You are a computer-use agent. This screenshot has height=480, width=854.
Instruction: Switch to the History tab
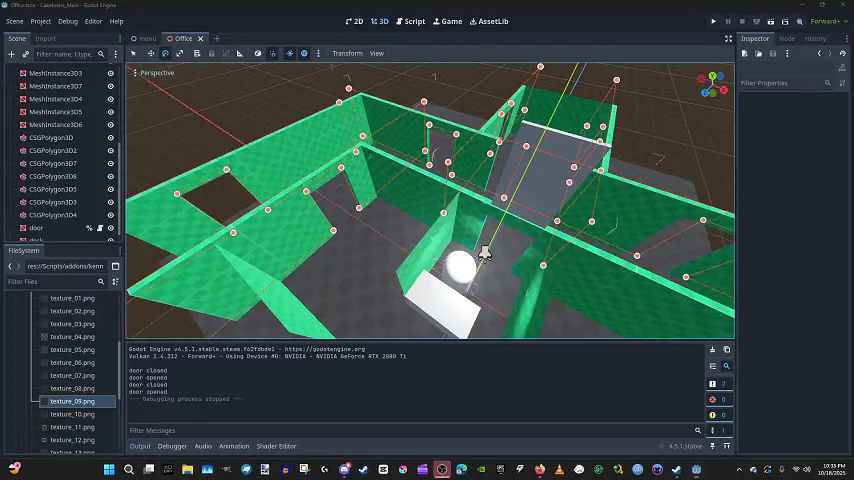(x=815, y=39)
